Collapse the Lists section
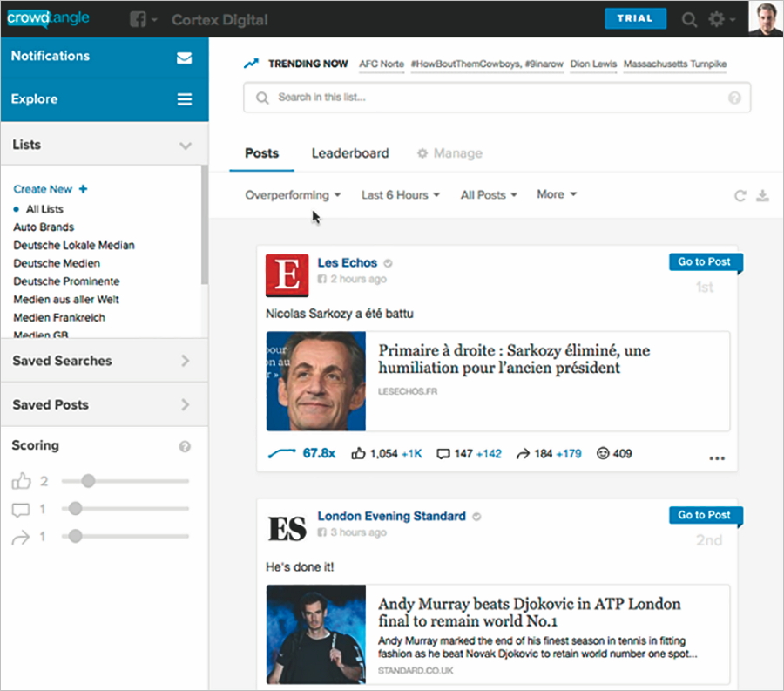Screen dimensions: 784x691 185,146
